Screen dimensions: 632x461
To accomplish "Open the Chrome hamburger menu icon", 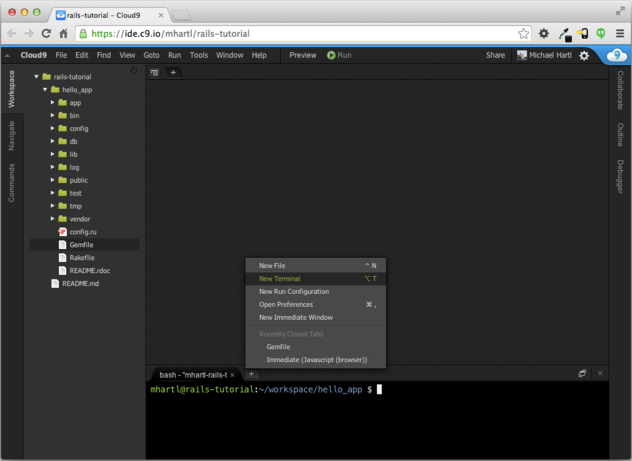I will [620, 34].
